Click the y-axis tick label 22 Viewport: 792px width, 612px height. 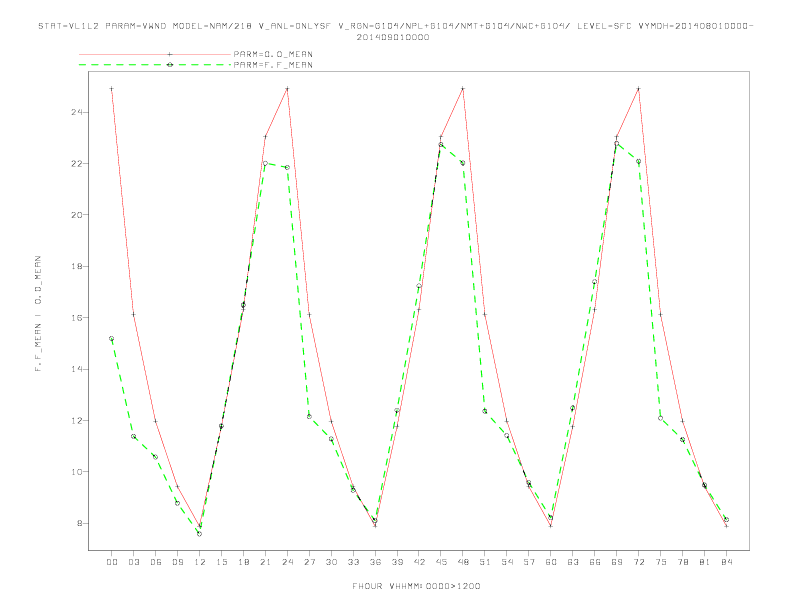77,164
